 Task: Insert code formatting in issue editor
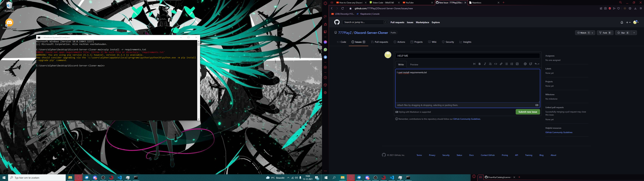496,64
